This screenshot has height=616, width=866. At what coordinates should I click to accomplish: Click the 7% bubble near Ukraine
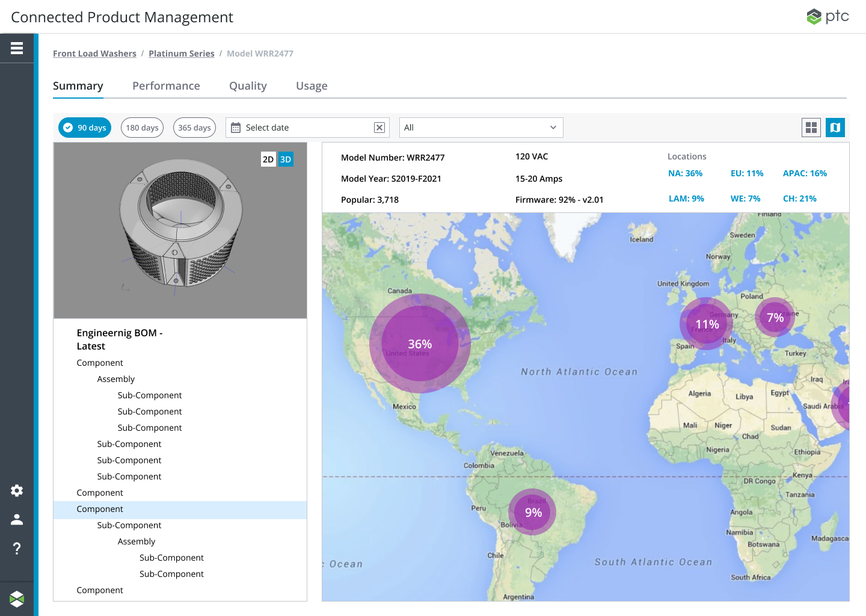click(775, 317)
